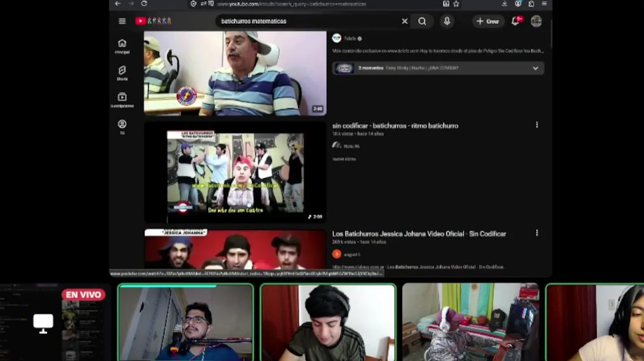Image resolution: width=644 pixels, height=361 pixels.
Task: Open the notifications bell
Action: [x=516, y=21]
